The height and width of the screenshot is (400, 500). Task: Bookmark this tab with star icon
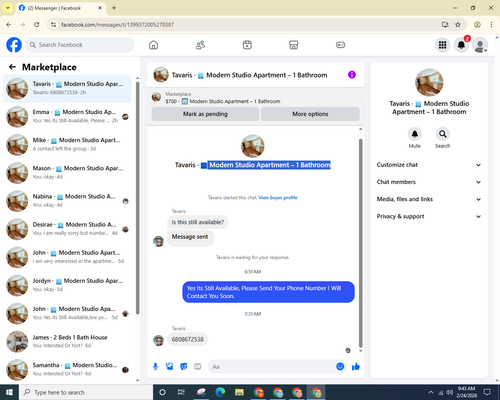click(458, 25)
